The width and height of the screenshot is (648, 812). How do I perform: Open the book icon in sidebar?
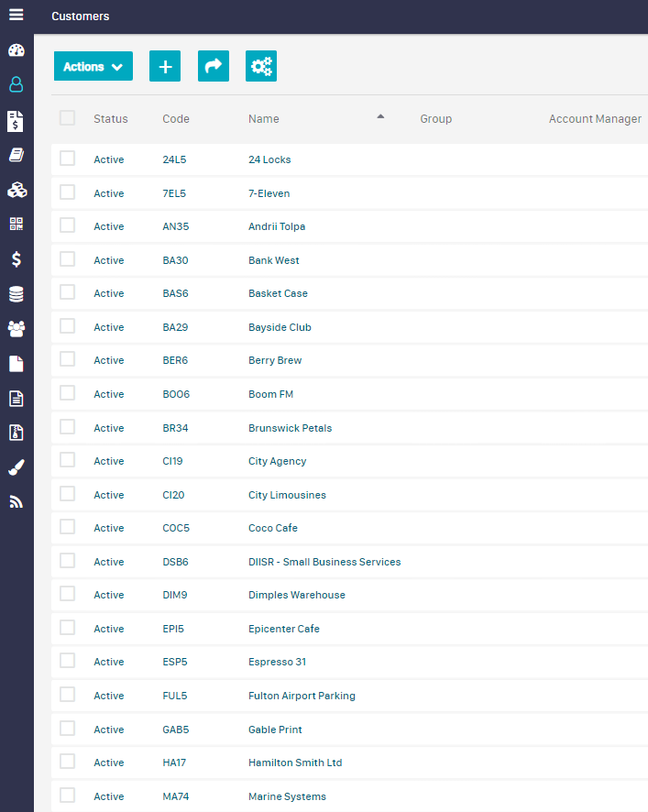pyautogui.click(x=16, y=155)
